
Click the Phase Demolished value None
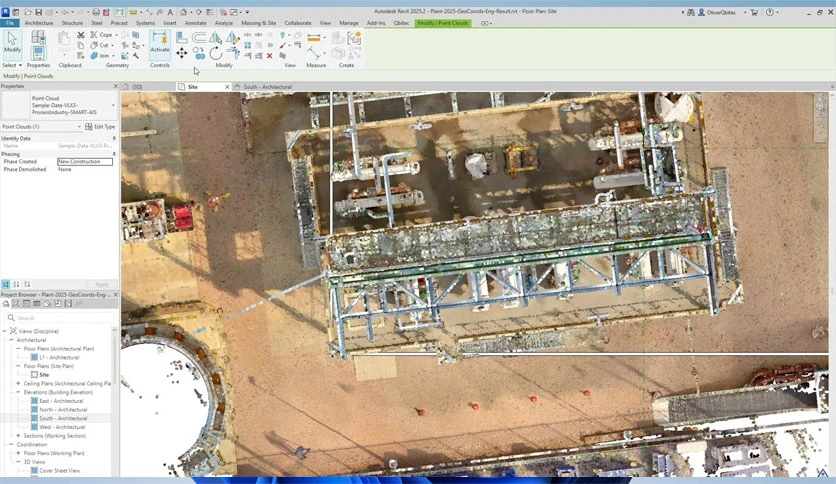tap(65, 170)
